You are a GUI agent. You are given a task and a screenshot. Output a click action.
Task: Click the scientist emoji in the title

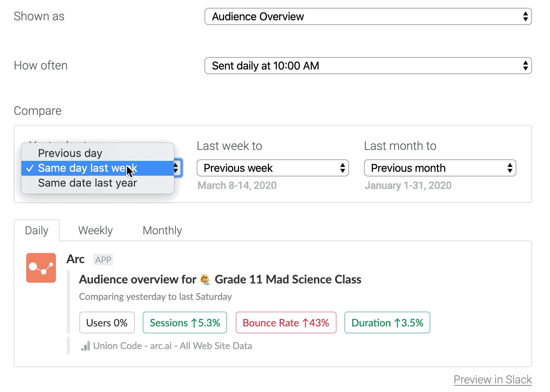pyautogui.click(x=205, y=280)
